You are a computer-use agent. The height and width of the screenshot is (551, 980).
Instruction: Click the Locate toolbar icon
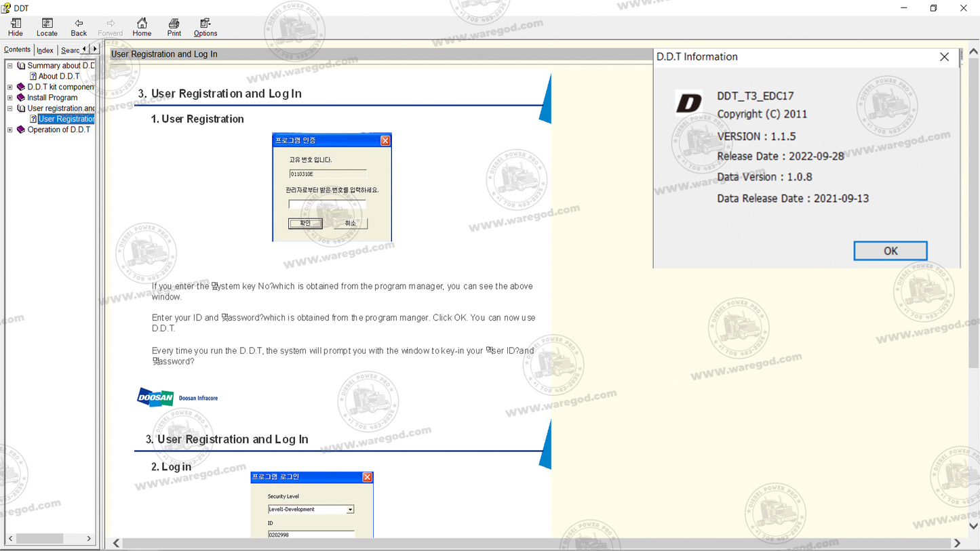click(x=47, y=27)
